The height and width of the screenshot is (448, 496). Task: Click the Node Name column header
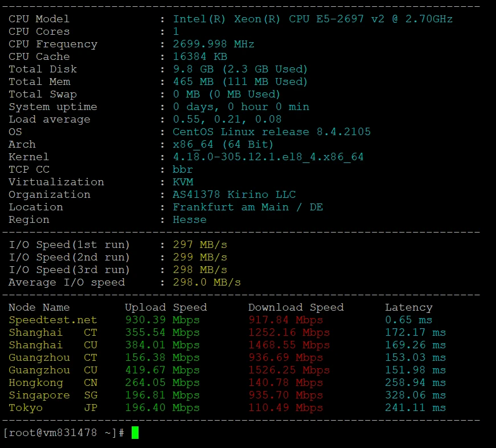click(39, 307)
